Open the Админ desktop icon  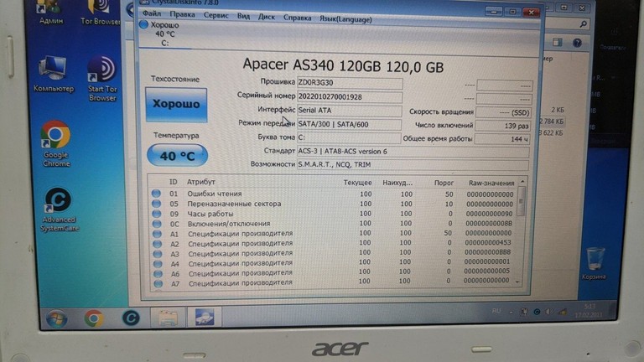click(x=50, y=12)
